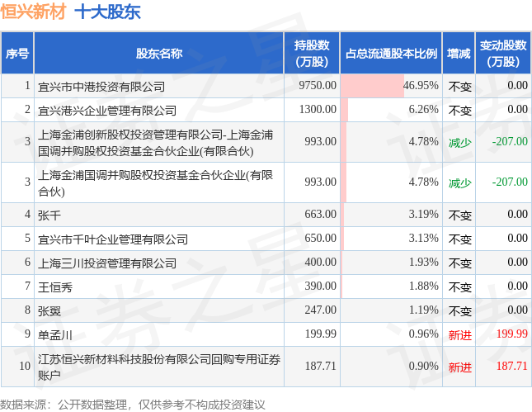Click 不变 in the 宜兴市中港投资 row
This screenshot has height=412, width=532.
[460, 87]
